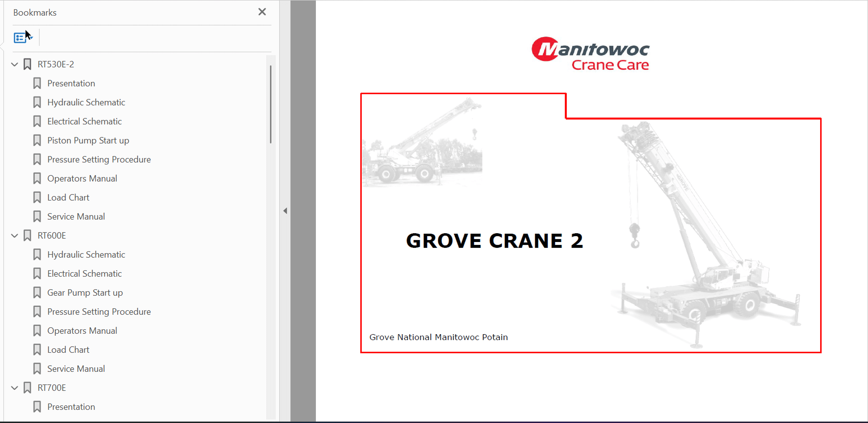The image size is (868, 423).
Task: Select the RT600E bookmark label
Action: 52,236
